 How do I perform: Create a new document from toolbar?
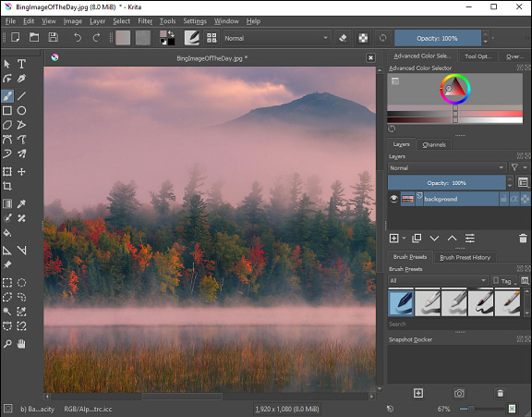[x=16, y=37]
